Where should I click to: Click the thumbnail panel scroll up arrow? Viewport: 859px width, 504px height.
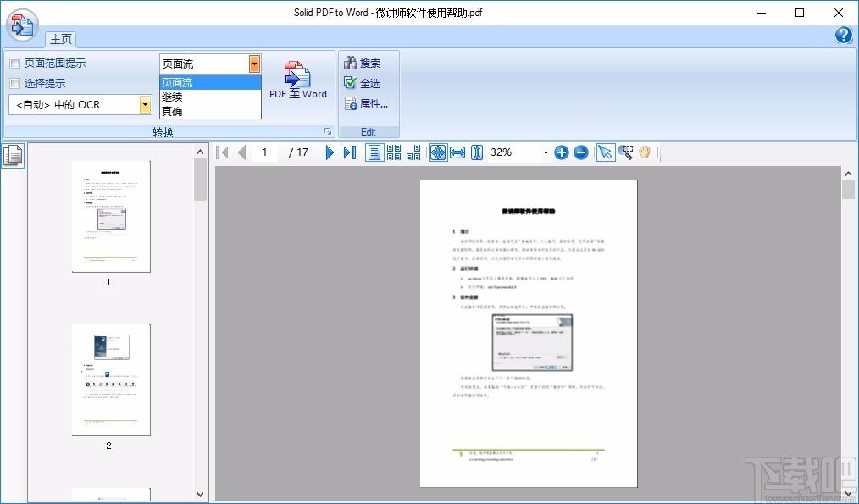point(201,152)
